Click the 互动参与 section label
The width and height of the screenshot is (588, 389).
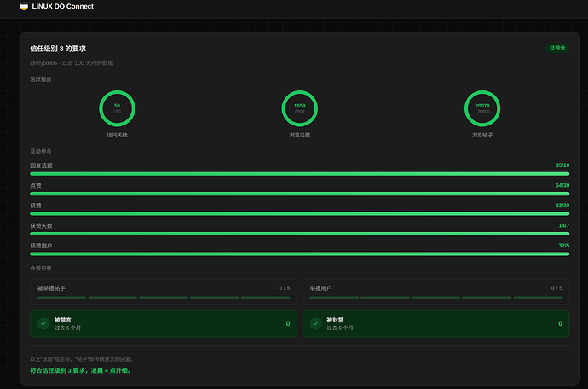[x=41, y=151]
